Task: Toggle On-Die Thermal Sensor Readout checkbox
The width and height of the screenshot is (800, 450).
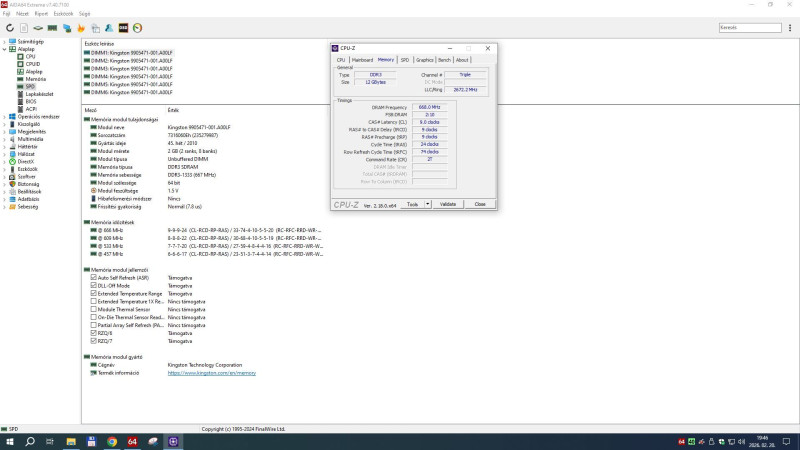Action: (93, 317)
